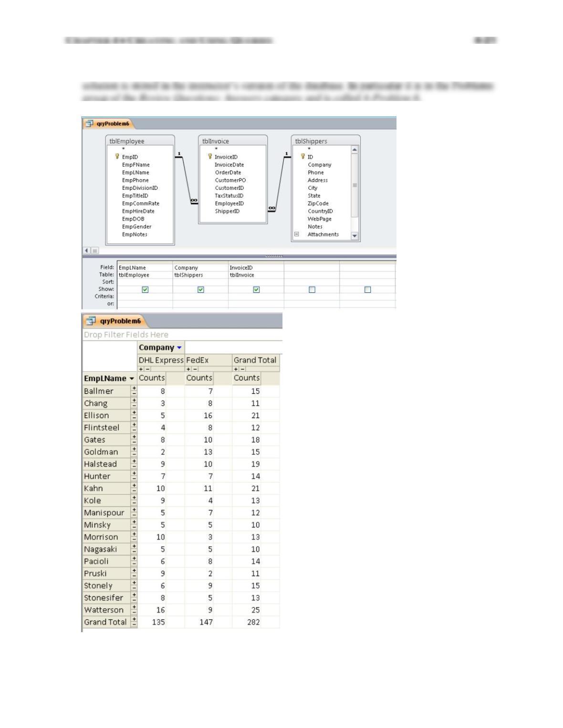
Task: Expand details for Nagasaki row
Action: point(134,547)
